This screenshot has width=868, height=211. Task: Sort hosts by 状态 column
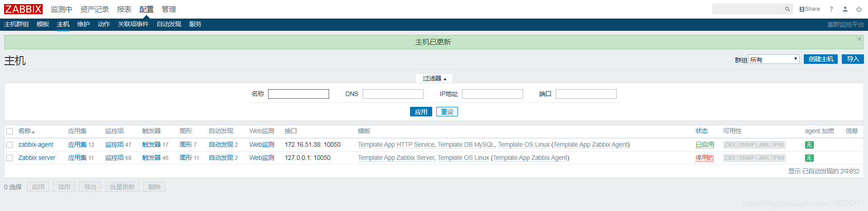[702, 131]
